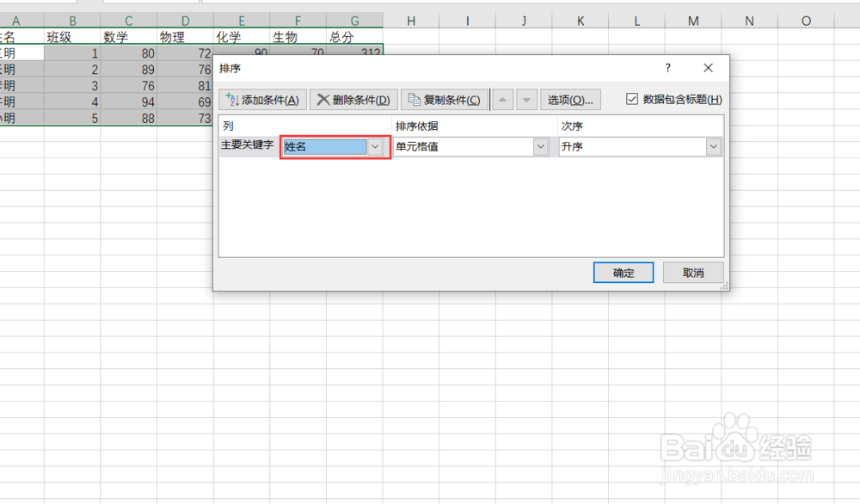Select the 姓名 value inside the key field
This screenshot has height=504, width=860.
pos(295,146)
